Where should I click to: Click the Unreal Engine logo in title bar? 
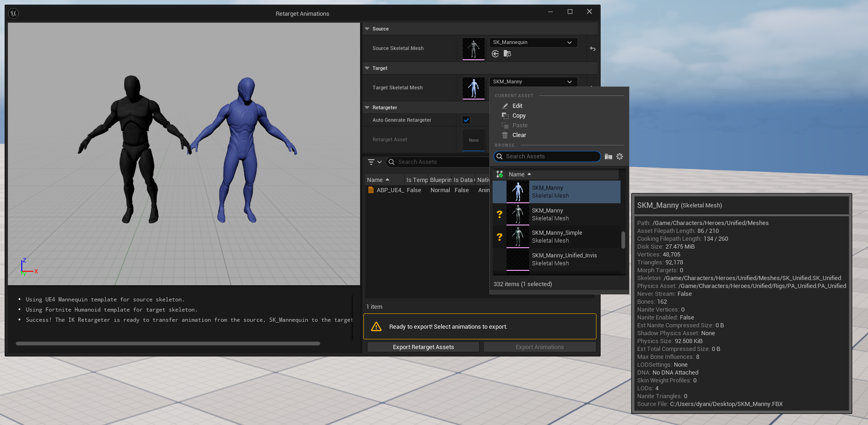13,13
